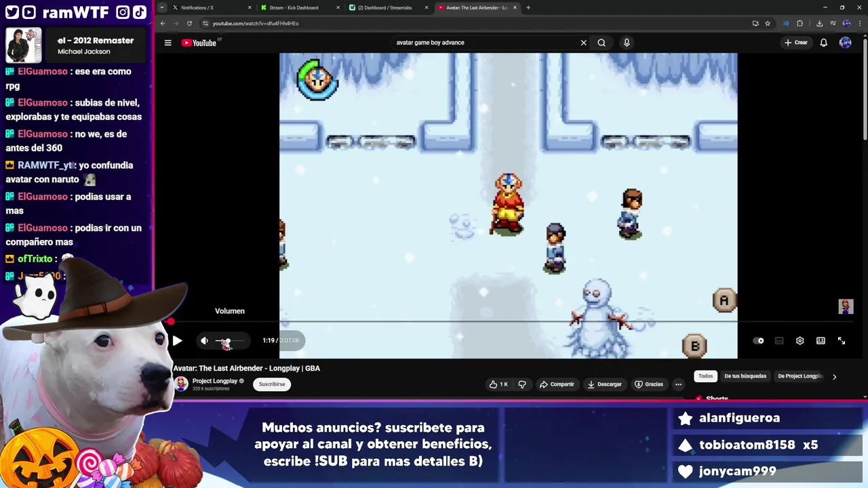Switch player to theater mode
This screenshot has width=868, height=488.
tap(821, 341)
